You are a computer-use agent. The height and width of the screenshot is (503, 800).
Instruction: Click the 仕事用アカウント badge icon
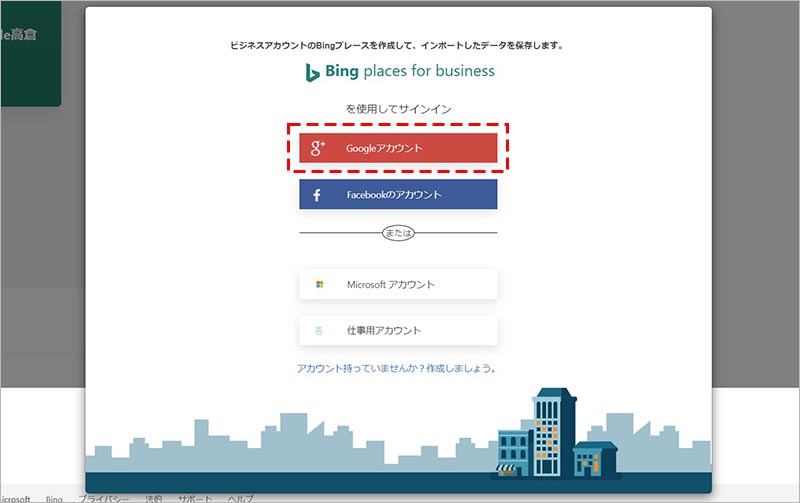(319, 330)
